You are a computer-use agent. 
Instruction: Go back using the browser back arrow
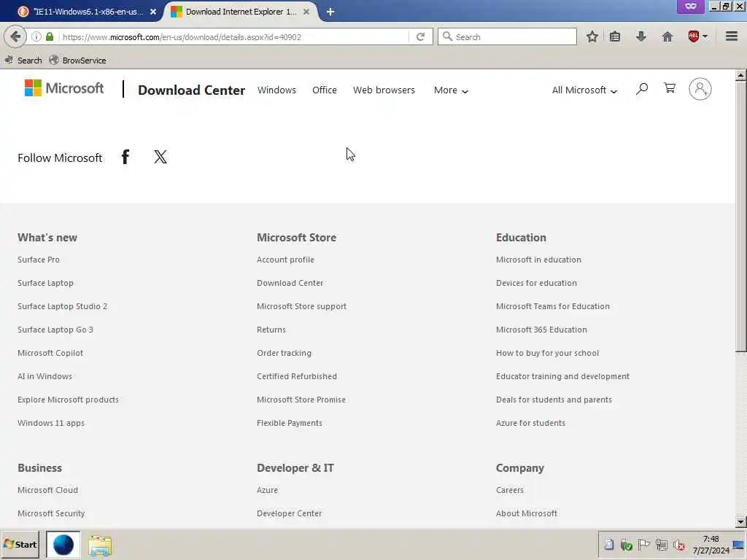[x=15, y=36]
